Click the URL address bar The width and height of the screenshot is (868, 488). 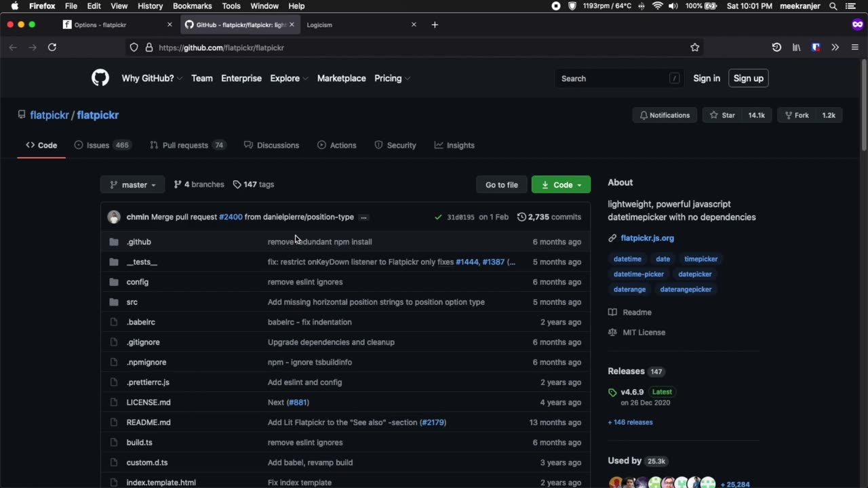tap(414, 47)
